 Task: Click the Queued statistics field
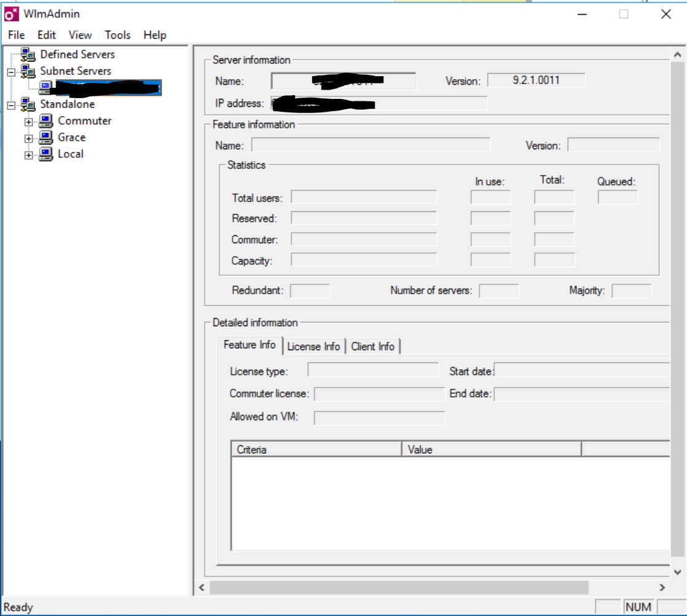[x=618, y=197]
